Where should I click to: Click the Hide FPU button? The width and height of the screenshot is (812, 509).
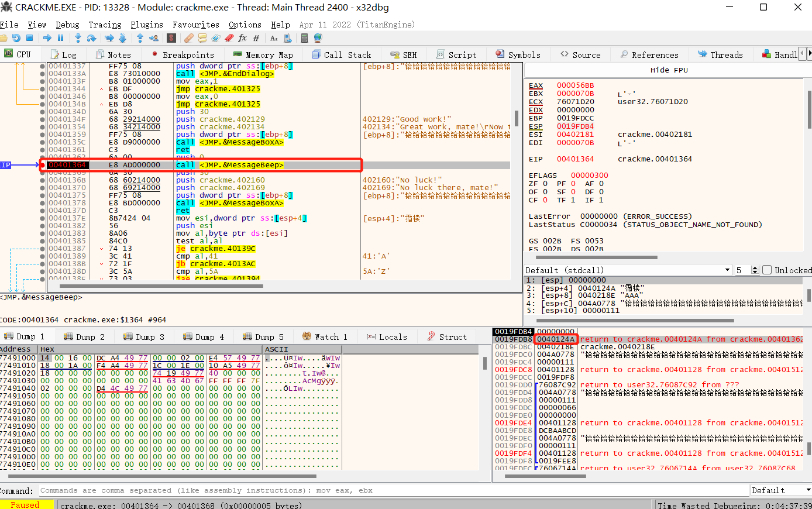[669, 70]
